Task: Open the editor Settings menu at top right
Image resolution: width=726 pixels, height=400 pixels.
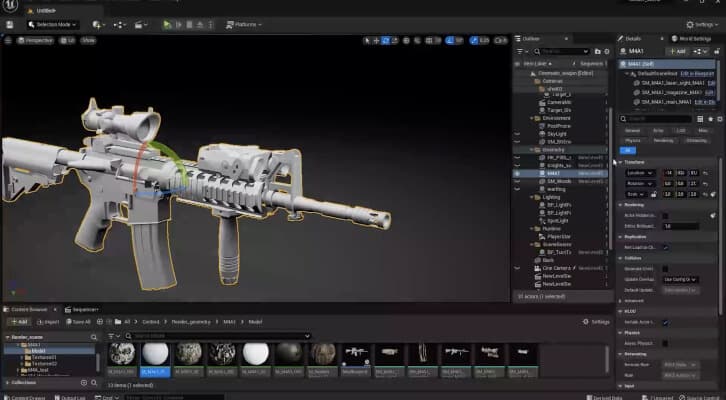Action: [702, 25]
